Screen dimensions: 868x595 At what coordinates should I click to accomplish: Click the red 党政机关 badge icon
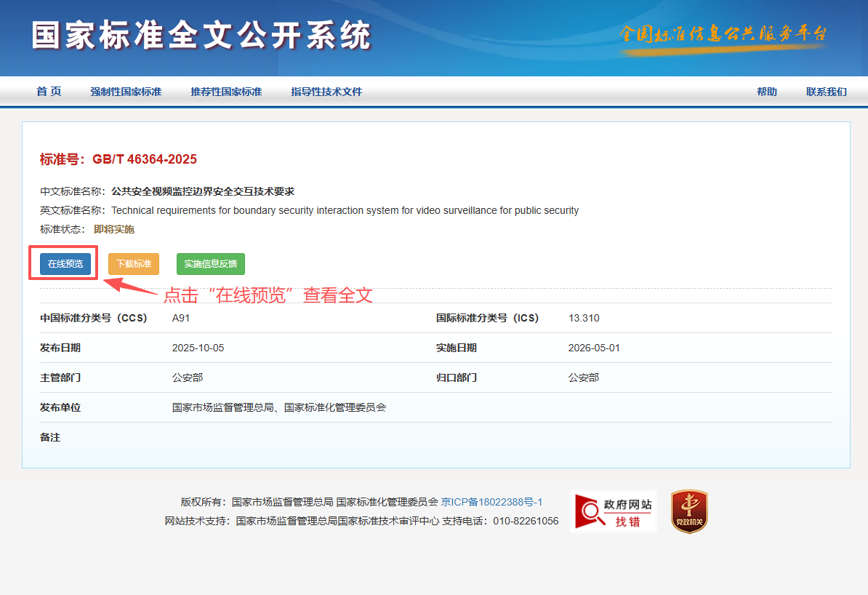(688, 511)
